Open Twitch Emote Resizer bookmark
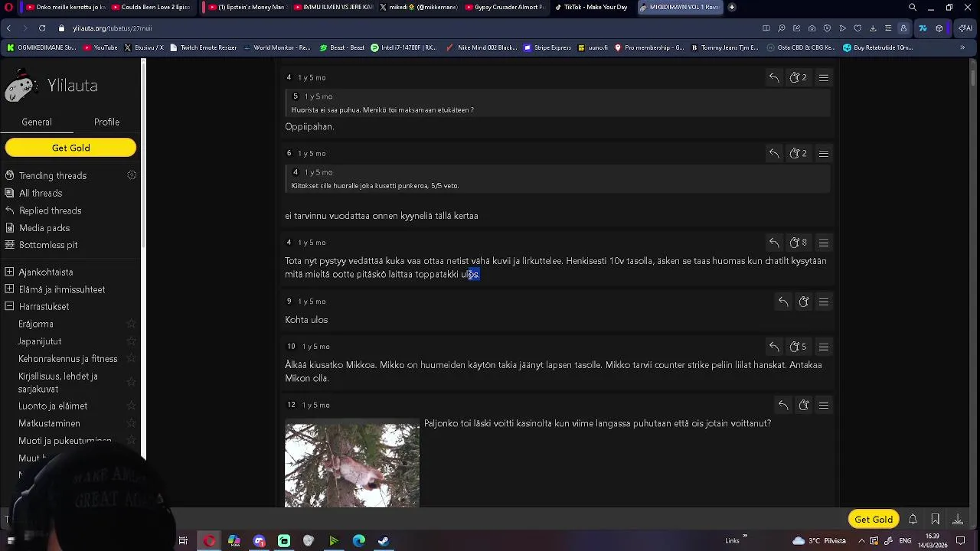 point(203,47)
